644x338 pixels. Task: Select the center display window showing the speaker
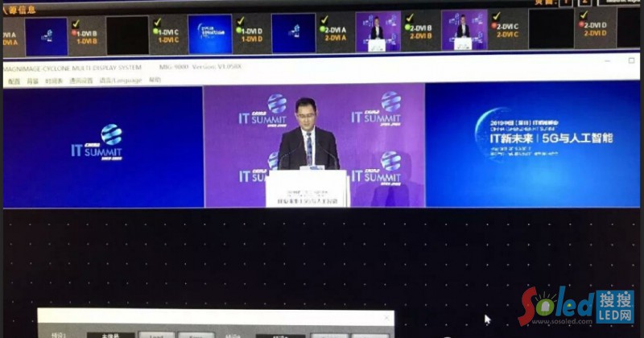click(x=313, y=145)
